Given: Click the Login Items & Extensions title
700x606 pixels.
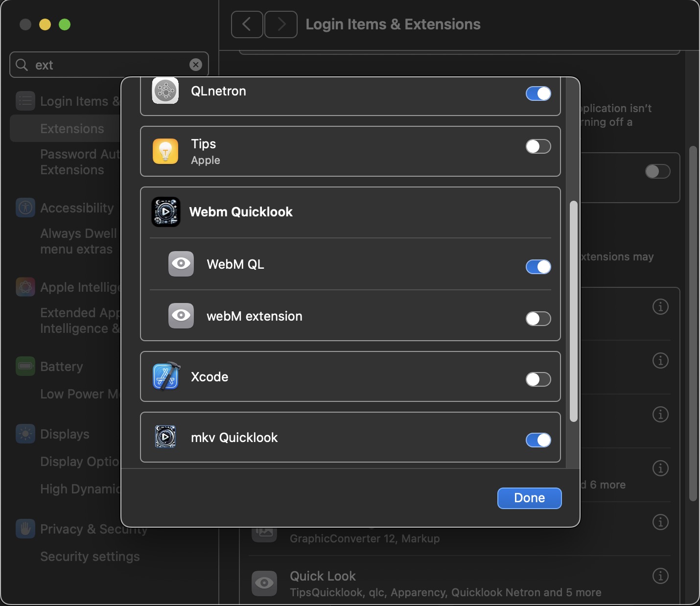Looking at the screenshot, I should (x=393, y=24).
